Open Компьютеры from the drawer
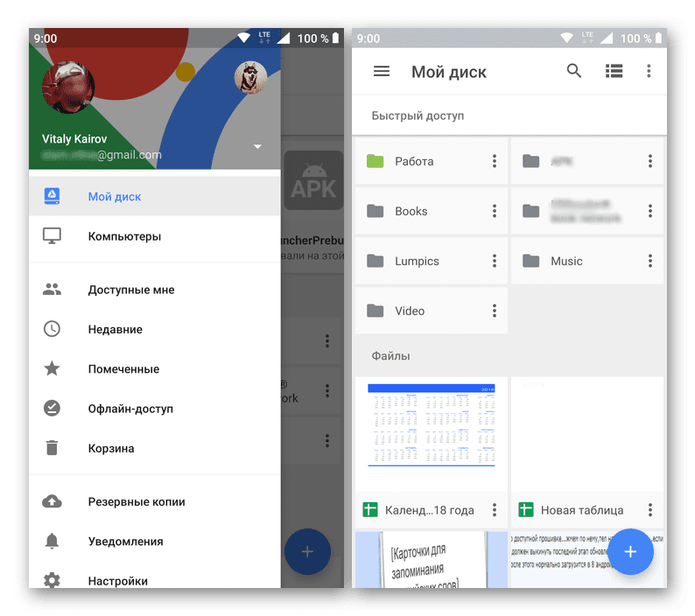 (155, 235)
